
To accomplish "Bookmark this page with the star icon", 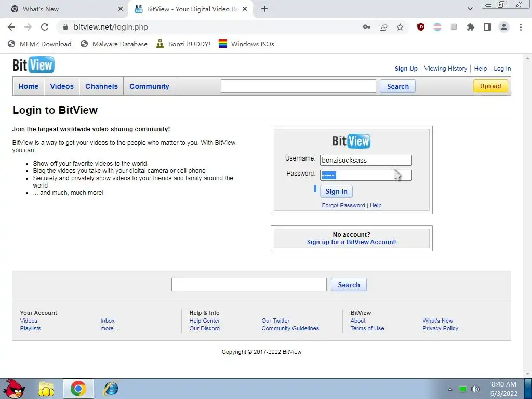I will point(400,27).
